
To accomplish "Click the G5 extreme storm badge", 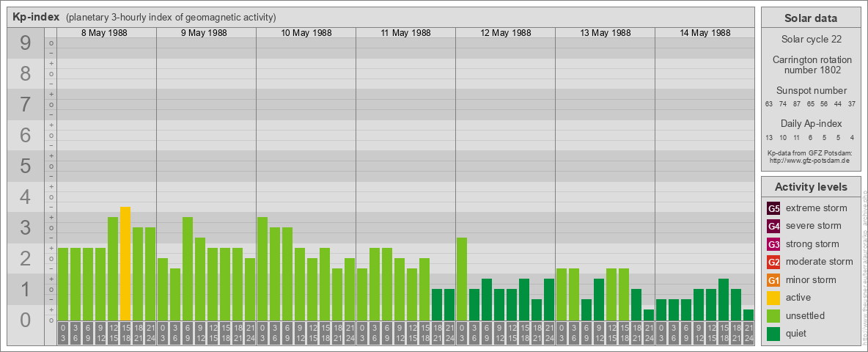I will click(773, 208).
